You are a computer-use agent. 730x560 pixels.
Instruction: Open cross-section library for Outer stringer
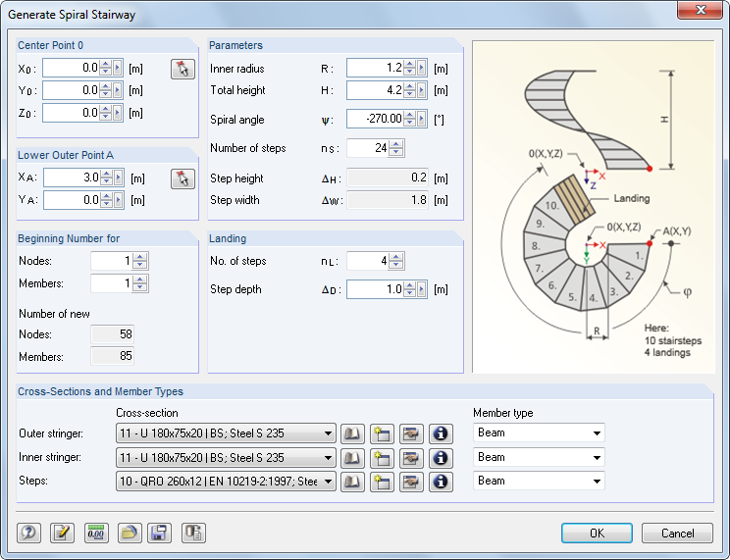tap(352, 433)
